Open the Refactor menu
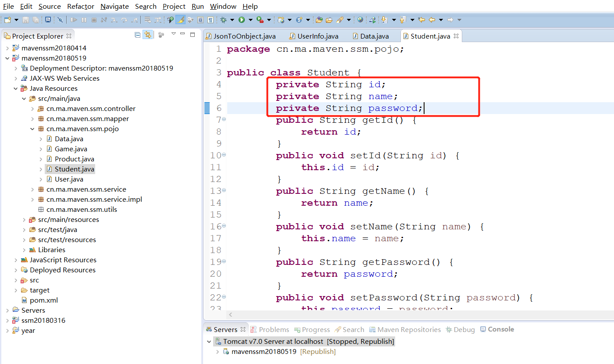 click(80, 6)
